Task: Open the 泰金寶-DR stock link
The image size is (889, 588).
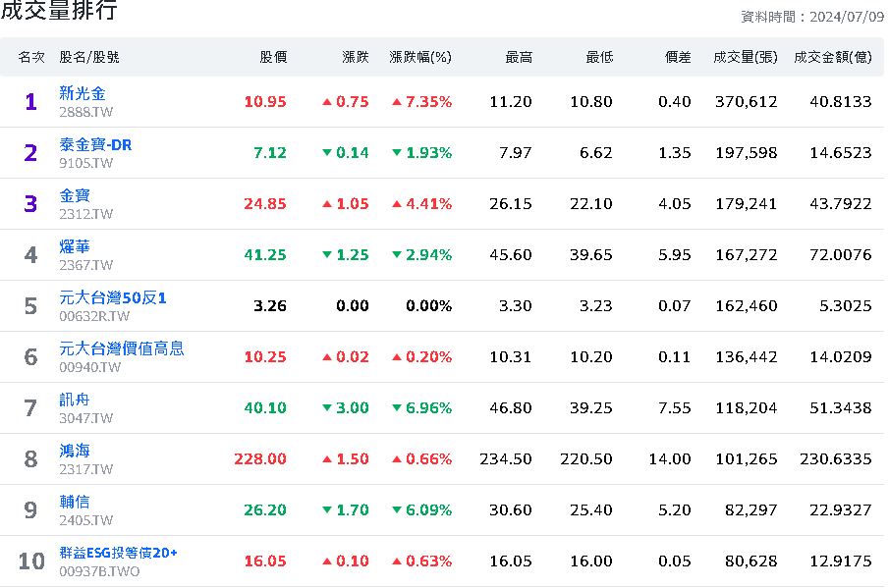Action: pos(95,144)
